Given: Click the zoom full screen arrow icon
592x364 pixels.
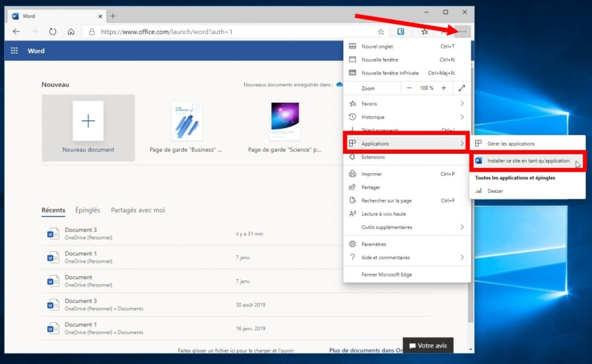Looking at the screenshot, I should point(462,88).
